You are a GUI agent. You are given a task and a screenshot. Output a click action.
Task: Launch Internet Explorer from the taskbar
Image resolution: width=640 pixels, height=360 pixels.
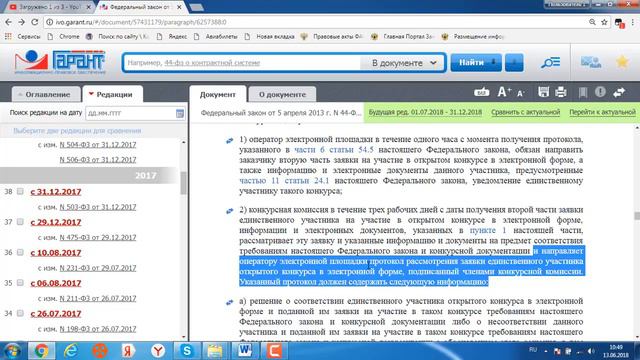point(71,351)
